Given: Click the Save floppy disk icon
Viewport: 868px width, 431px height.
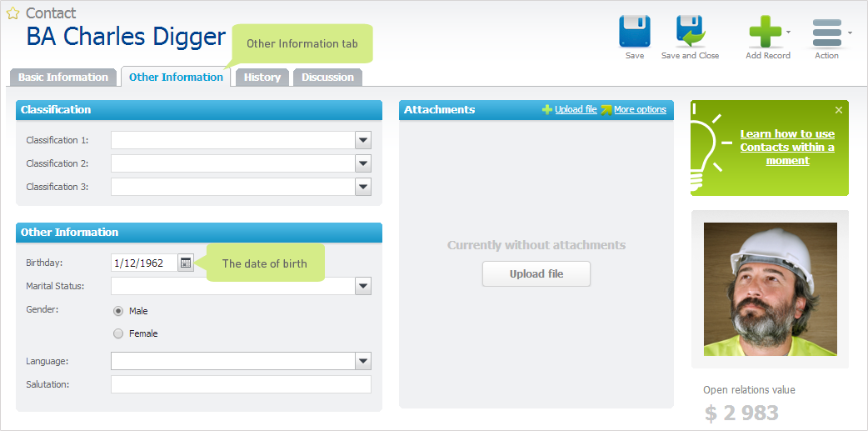Looking at the screenshot, I should click(x=635, y=31).
